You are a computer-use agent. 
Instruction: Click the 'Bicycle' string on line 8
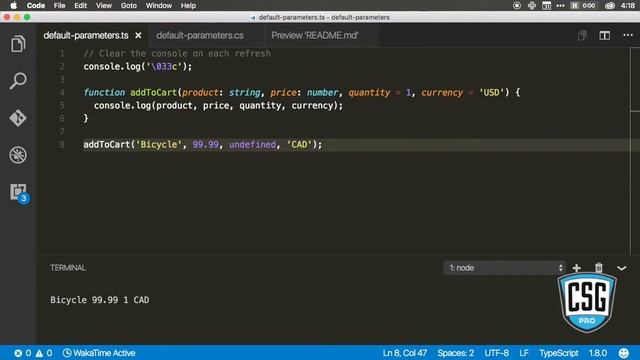pos(159,144)
